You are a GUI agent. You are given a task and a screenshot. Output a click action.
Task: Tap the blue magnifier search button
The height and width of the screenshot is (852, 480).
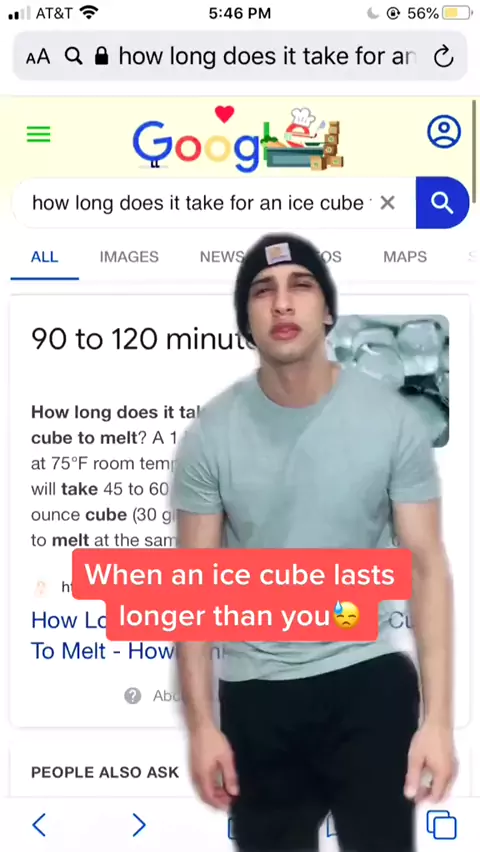coord(442,203)
